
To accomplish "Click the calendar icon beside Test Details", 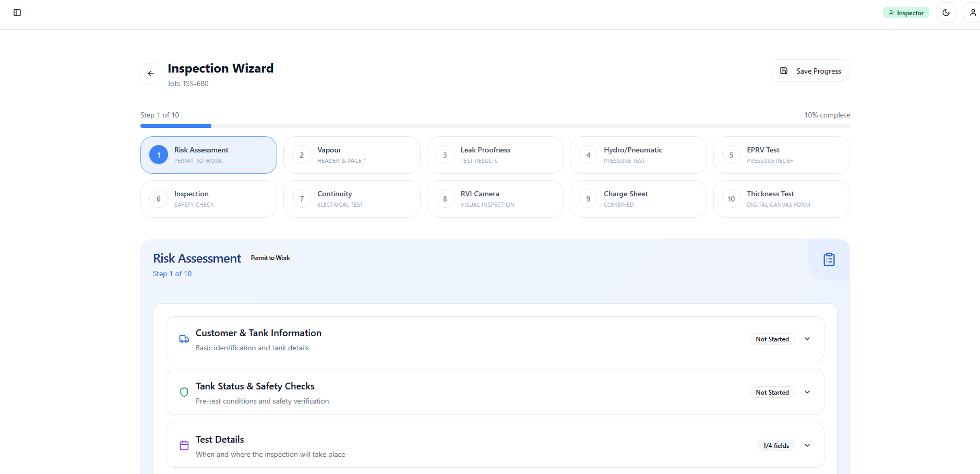I will (x=184, y=445).
